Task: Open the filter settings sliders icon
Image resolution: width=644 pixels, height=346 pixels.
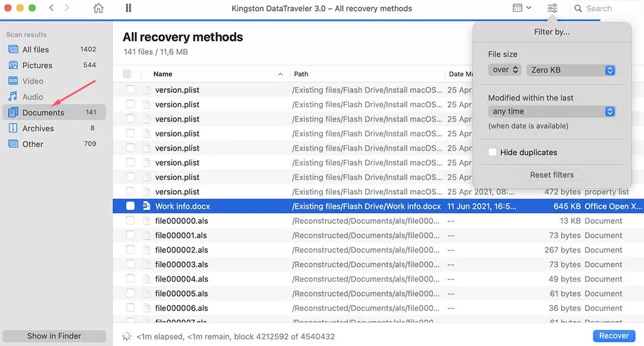Action: pos(552,8)
